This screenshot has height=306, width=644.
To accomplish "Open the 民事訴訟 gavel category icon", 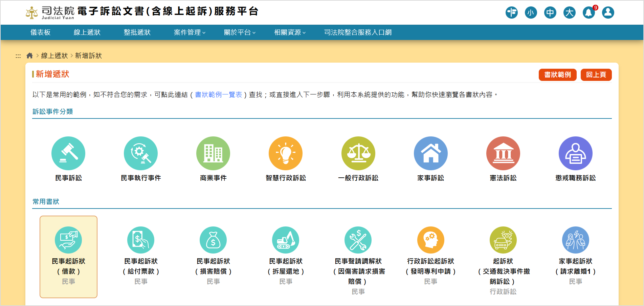I will pyautogui.click(x=68, y=153).
